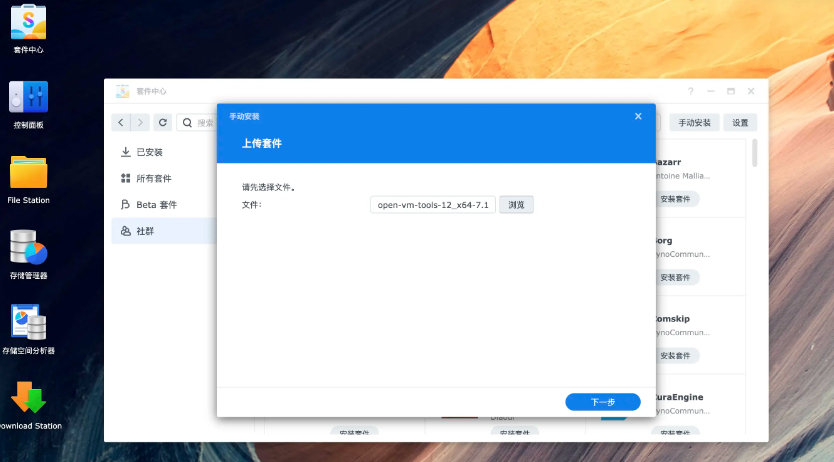This screenshot has width=834, height=462.
Task: Click the 设置 button in Package Center
Action: click(740, 123)
